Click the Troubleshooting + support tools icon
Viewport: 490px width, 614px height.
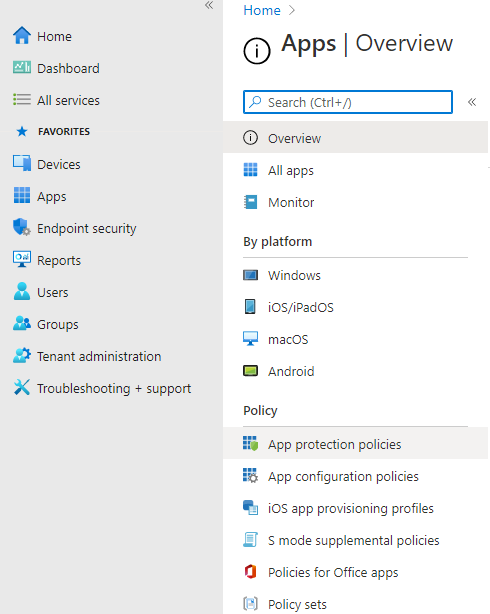(22, 388)
